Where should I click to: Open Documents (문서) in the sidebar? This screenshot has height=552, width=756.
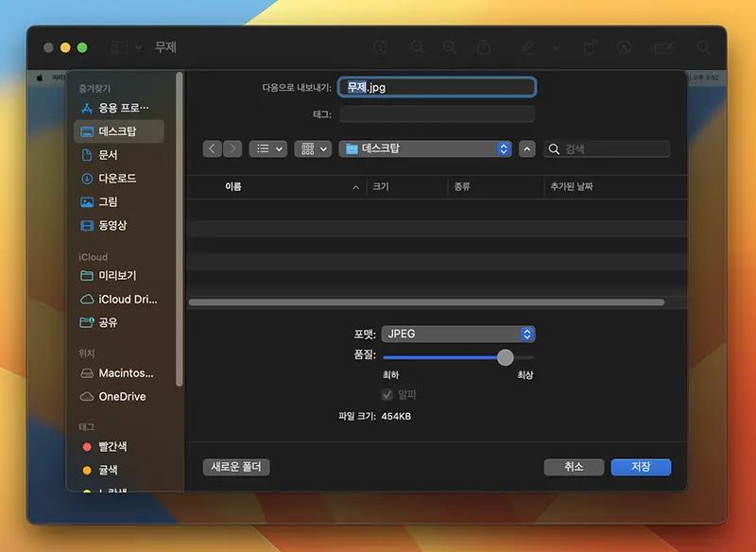(x=119, y=155)
